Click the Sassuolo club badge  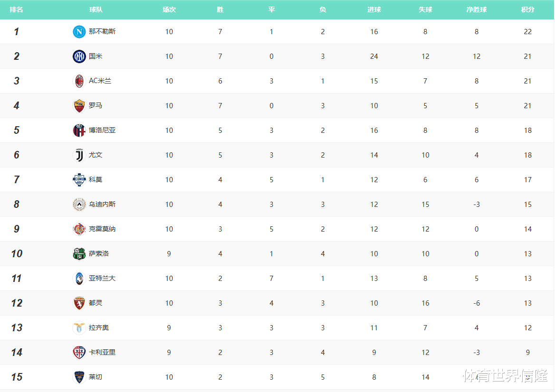pos(79,254)
